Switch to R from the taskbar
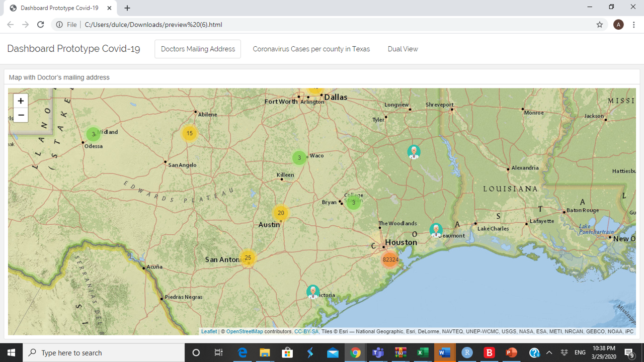This screenshot has height=362, width=644. 467,353
